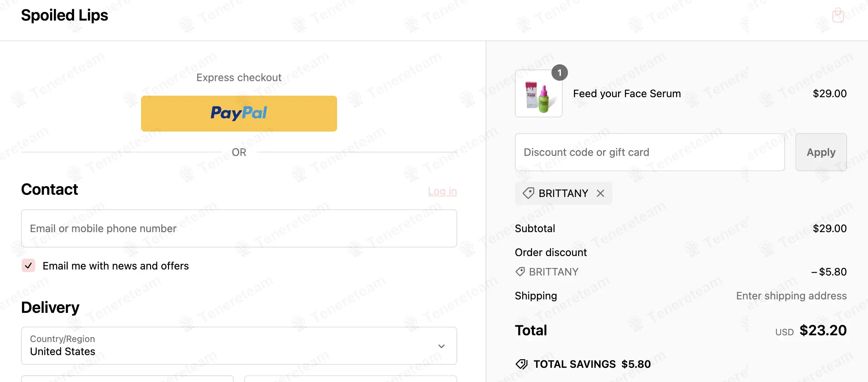The image size is (868, 382).
Task: Go to Spoiled Lips store home
Action: point(64,15)
